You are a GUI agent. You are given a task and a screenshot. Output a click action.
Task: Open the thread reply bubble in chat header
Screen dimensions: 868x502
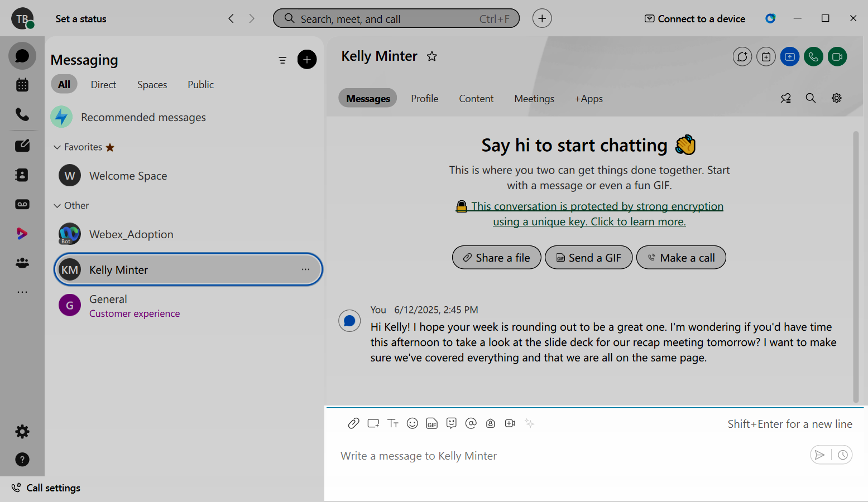pyautogui.click(x=742, y=56)
